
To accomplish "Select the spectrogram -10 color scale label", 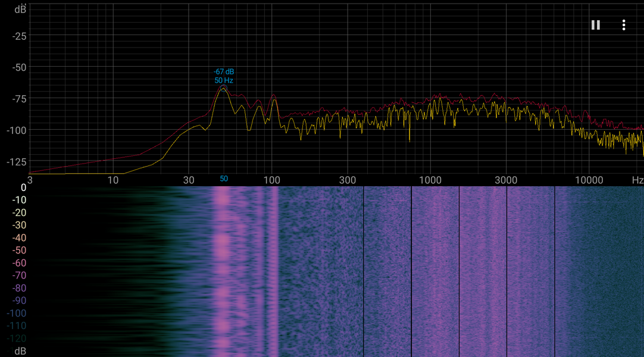I will (x=19, y=200).
